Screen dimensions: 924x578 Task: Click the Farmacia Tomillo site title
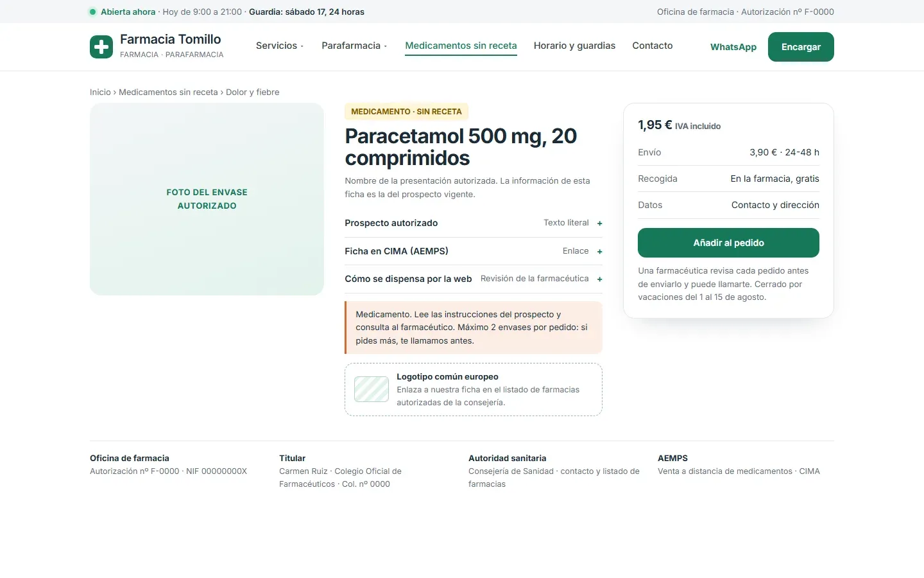171,39
